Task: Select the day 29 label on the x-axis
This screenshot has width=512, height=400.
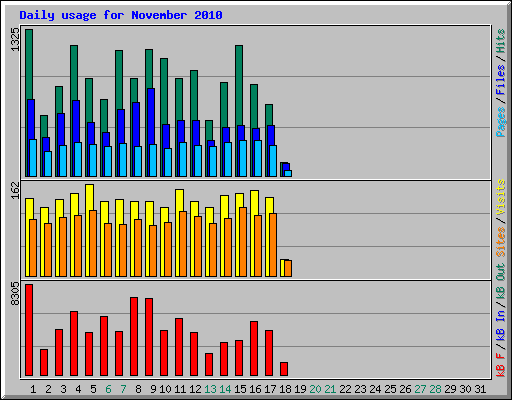Action: click(450, 389)
